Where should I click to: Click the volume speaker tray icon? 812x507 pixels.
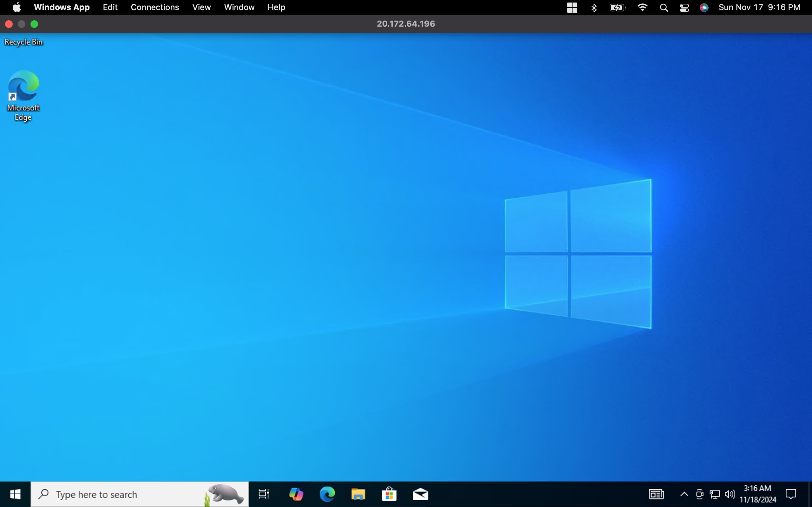pyautogui.click(x=730, y=494)
